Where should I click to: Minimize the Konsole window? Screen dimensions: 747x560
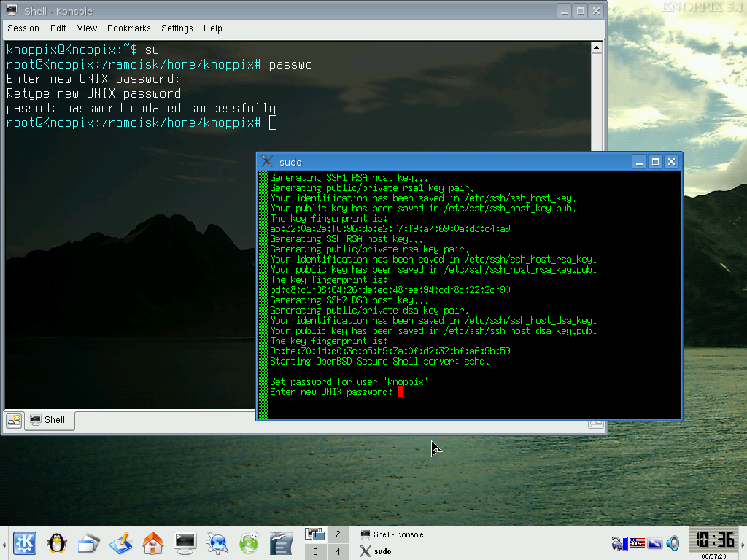pyautogui.click(x=564, y=10)
